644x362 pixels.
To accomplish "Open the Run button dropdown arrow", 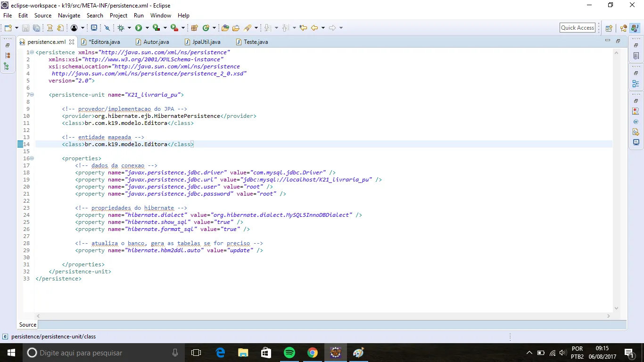I will (147, 28).
